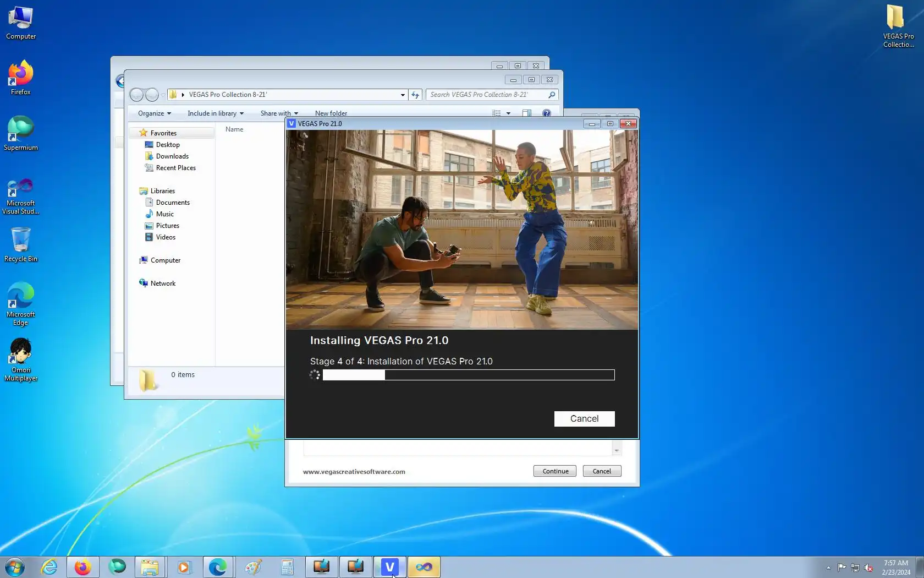
Task: Focus the Search VEGAS Pro Collection field
Action: coord(487,95)
